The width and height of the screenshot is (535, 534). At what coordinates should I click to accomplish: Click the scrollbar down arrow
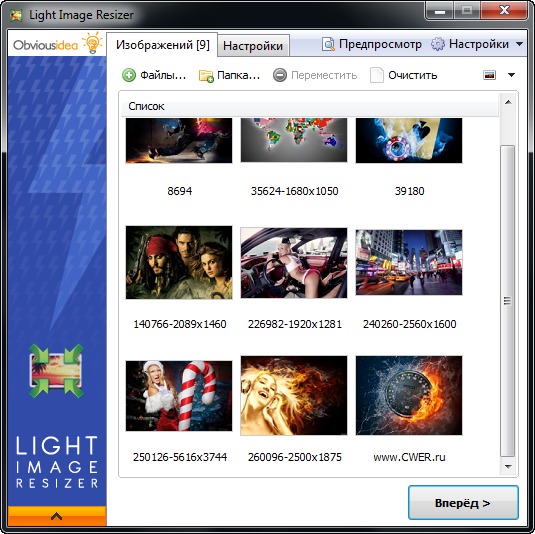[508, 466]
